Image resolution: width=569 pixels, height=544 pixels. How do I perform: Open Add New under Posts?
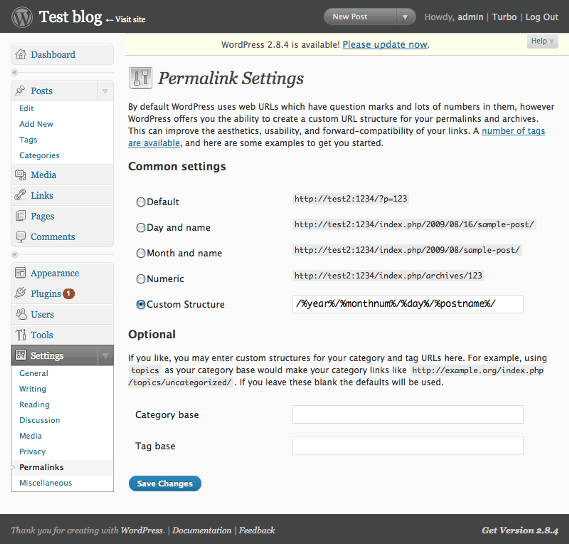(36, 124)
